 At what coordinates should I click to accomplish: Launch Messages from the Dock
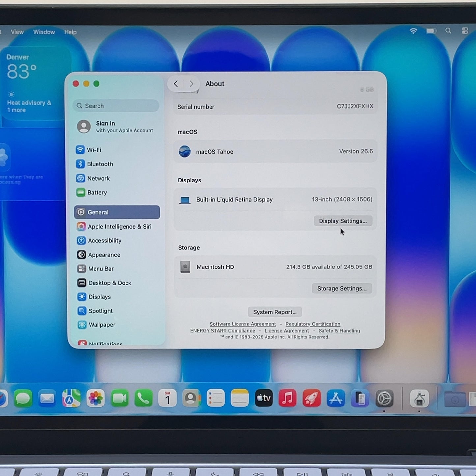(23, 398)
